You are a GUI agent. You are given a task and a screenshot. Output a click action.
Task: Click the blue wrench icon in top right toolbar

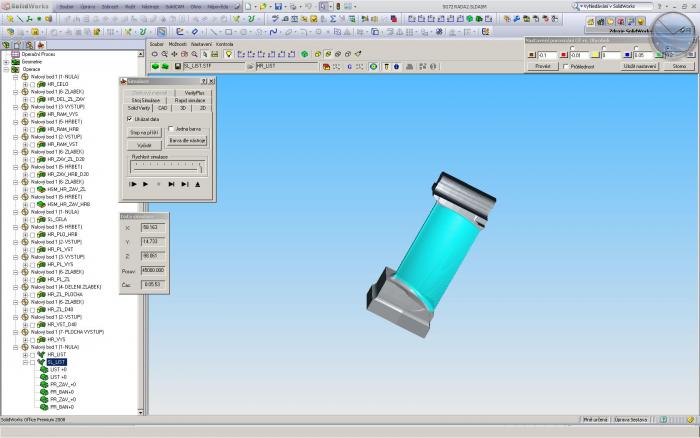point(517,19)
